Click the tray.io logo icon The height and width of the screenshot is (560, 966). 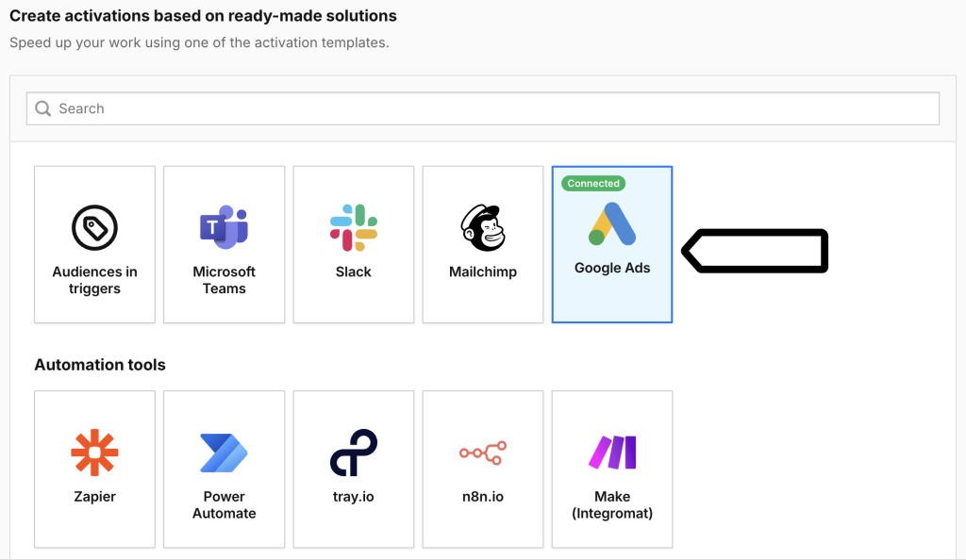(x=354, y=453)
